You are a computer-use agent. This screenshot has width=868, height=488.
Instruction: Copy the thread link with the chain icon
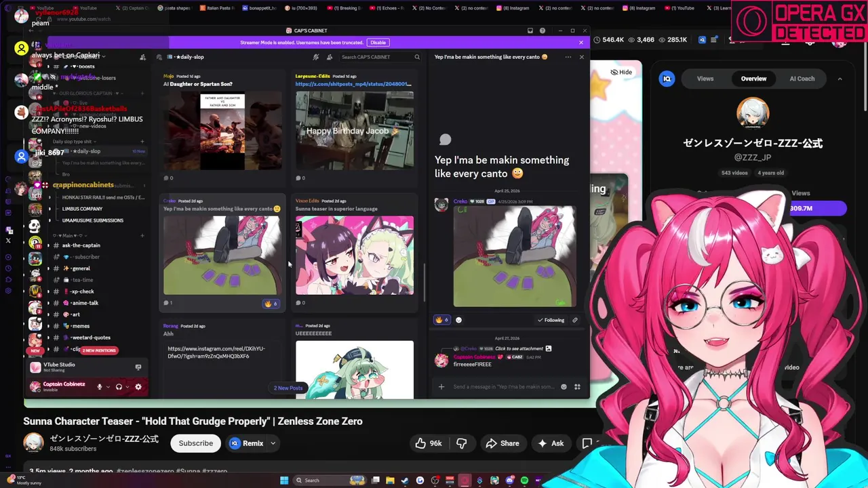tap(575, 320)
